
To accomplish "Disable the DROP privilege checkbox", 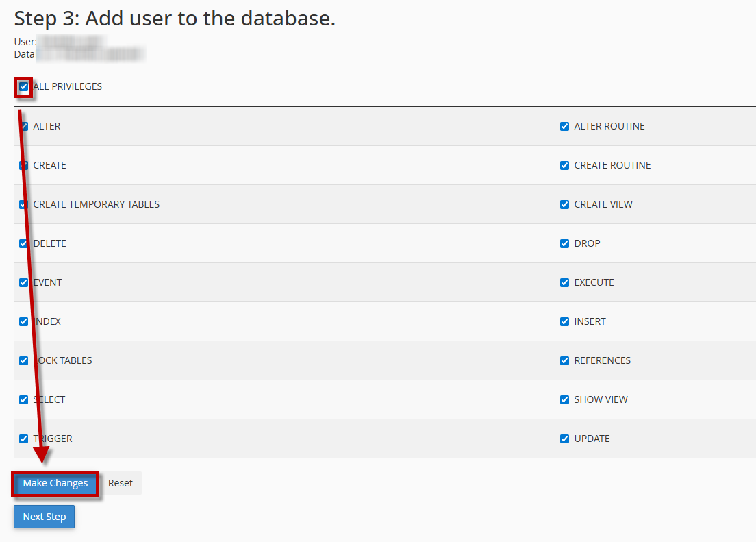I will click(564, 243).
